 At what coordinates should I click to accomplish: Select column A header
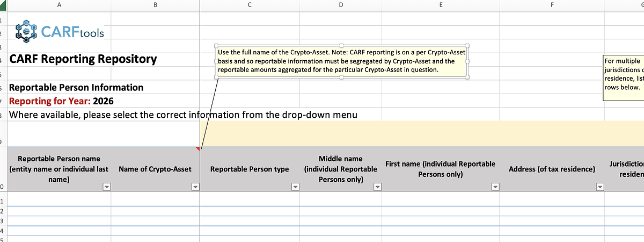coord(58,4)
